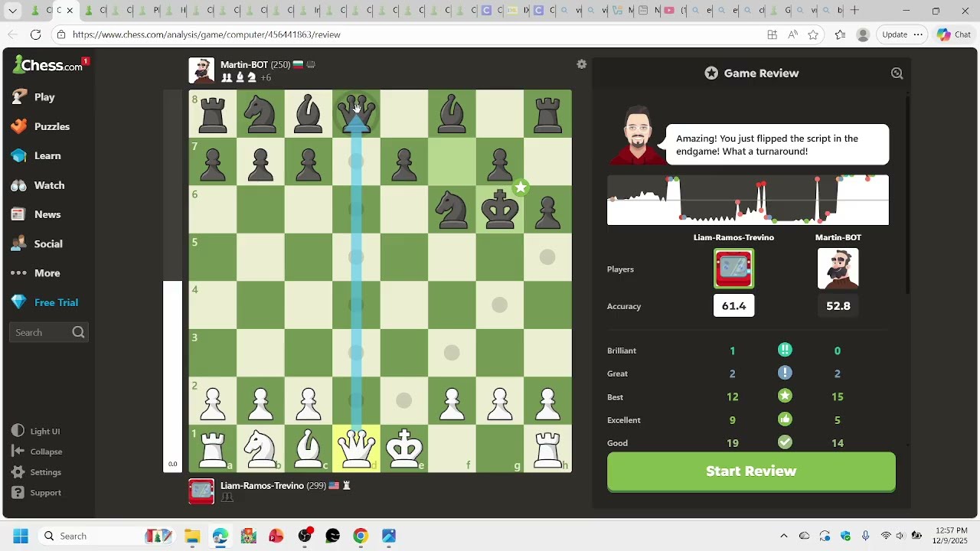
Task: Click the microphone tray icon
Action: coord(866,536)
